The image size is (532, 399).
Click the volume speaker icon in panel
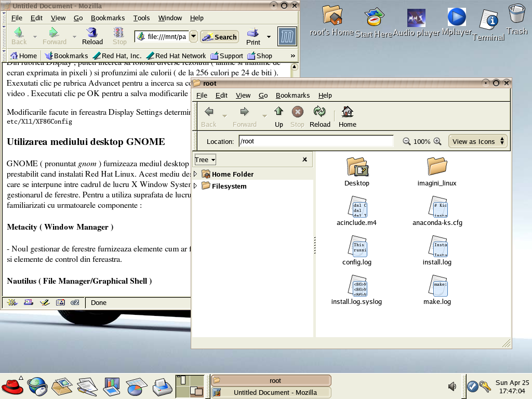click(x=452, y=386)
